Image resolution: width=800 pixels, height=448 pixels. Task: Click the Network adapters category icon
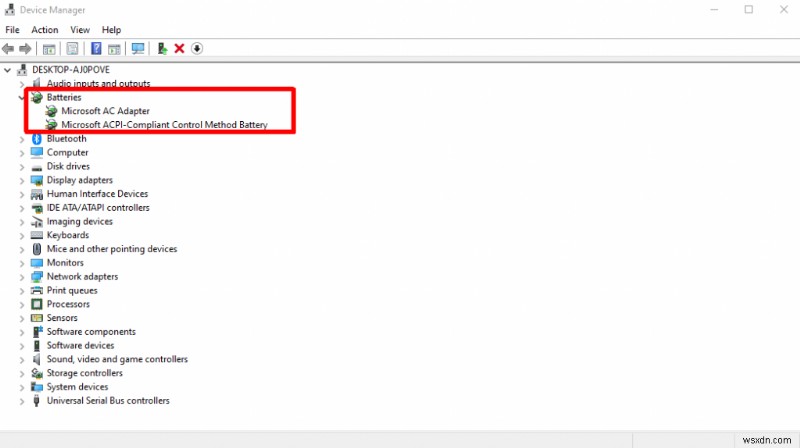click(37, 277)
